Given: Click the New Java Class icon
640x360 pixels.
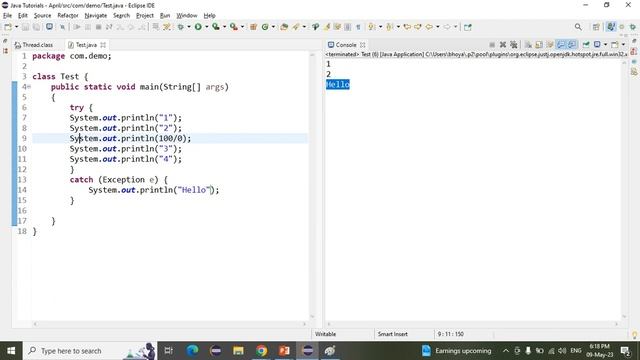Looking at the screenshot, I should coord(264,27).
